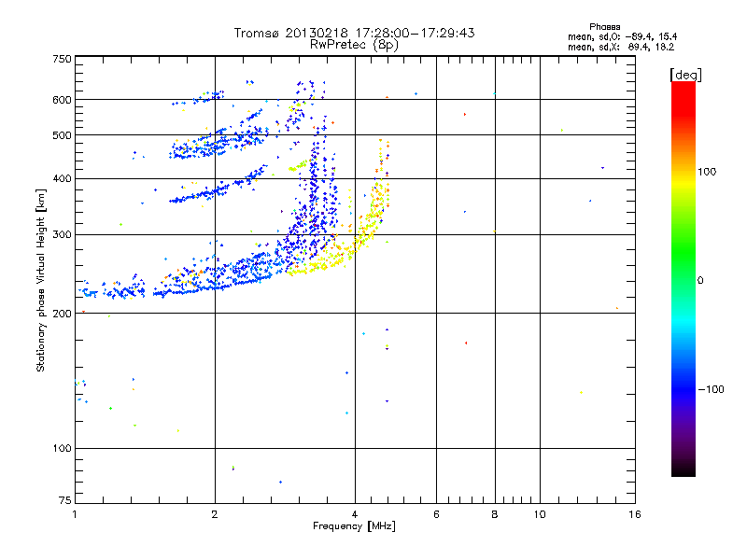This screenshot has width=747, height=560.
Task: Click y-axis tick label '500'
Action: point(62,135)
